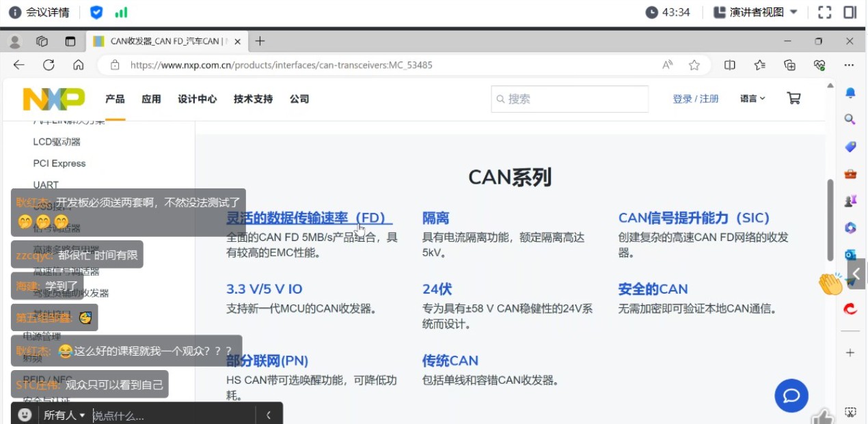868x424 pixels.
Task: Open Edge sidebar tools briefcase icon
Action: [x=850, y=173]
